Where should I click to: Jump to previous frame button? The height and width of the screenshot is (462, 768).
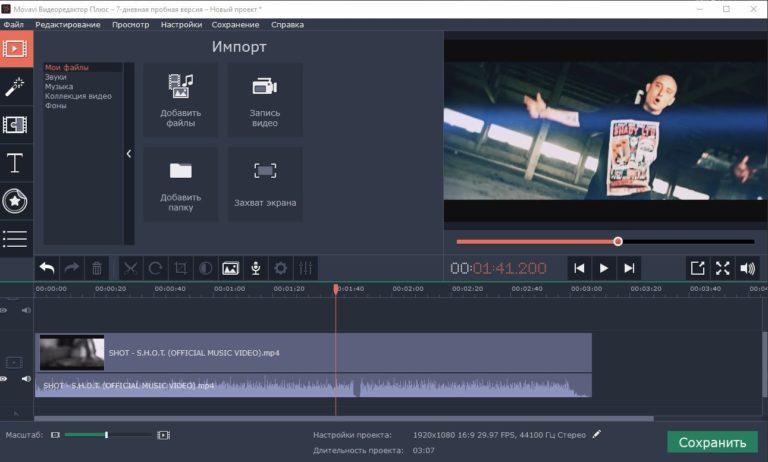coord(579,268)
